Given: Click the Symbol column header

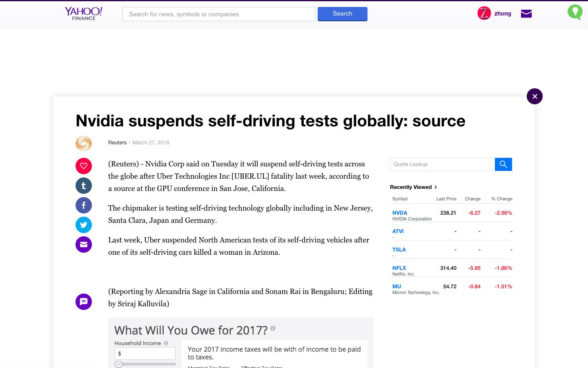Looking at the screenshot, I should (400, 199).
